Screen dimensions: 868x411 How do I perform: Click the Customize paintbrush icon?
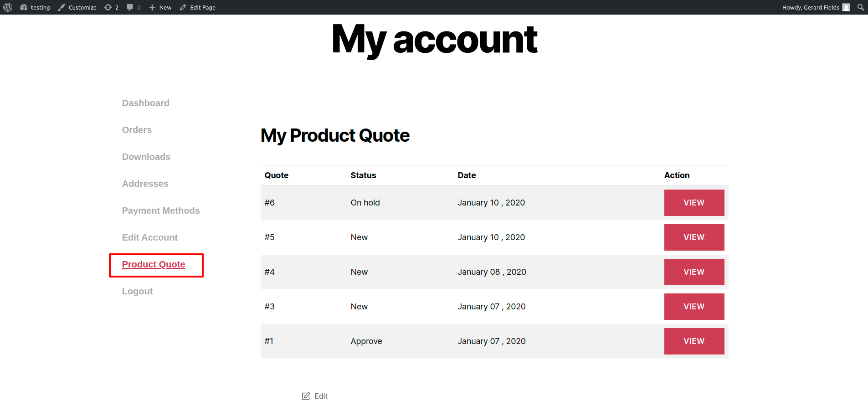pos(62,7)
